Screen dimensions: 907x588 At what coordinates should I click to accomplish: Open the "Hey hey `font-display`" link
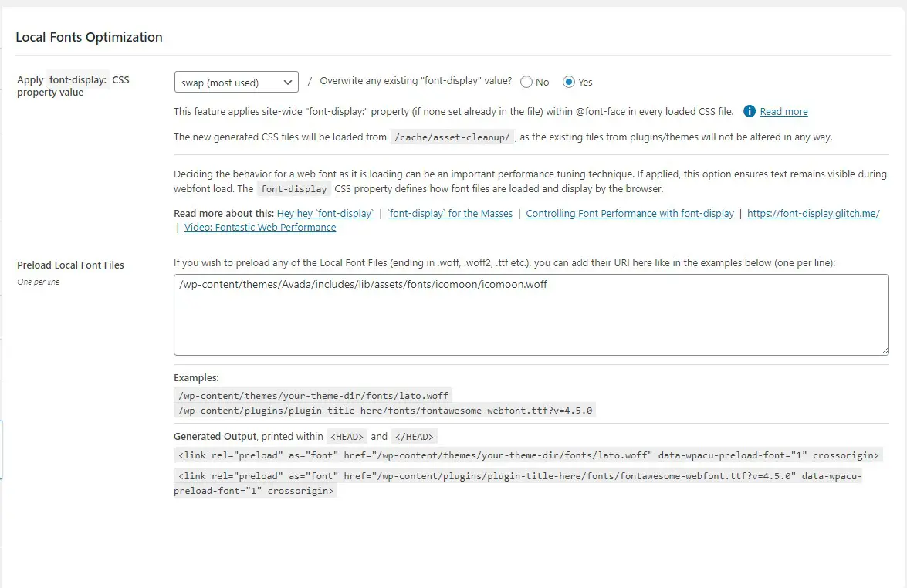[x=325, y=214]
